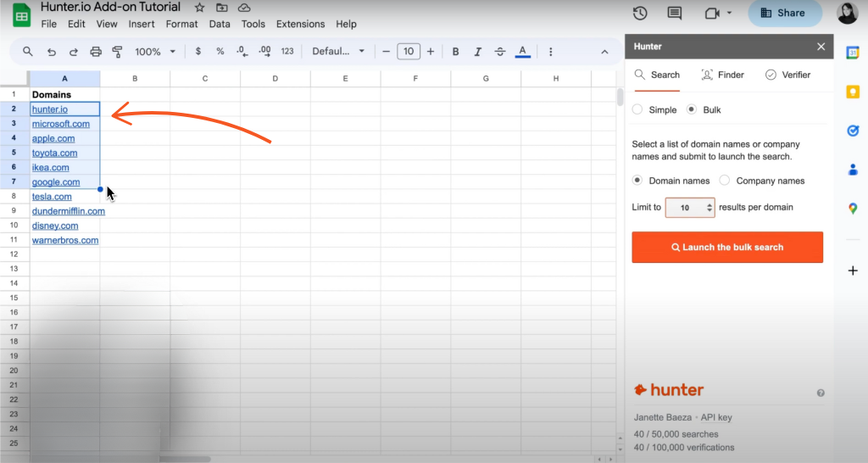Image resolution: width=868 pixels, height=463 pixels.
Task: Open version history clock icon
Action: [x=640, y=13]
